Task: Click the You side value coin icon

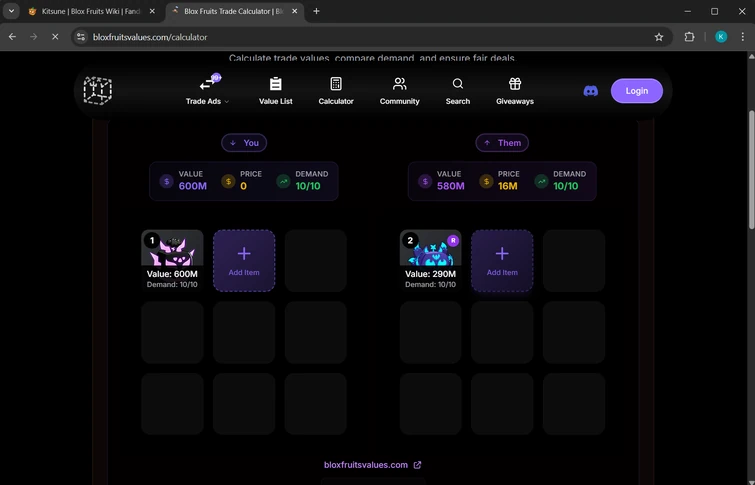Action: tap(167, 181)
